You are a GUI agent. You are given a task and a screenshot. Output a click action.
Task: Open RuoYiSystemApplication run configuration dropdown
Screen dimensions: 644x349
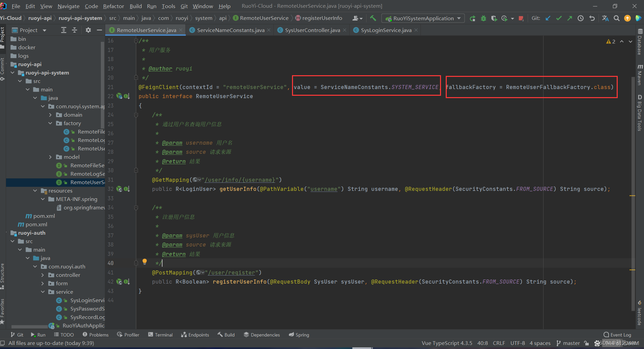(x=423, y=18)
